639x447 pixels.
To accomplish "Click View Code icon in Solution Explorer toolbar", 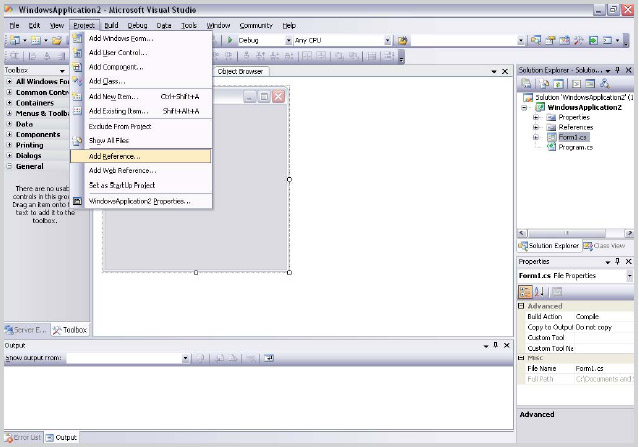I will pyautogui.click(x=576, y=84).
